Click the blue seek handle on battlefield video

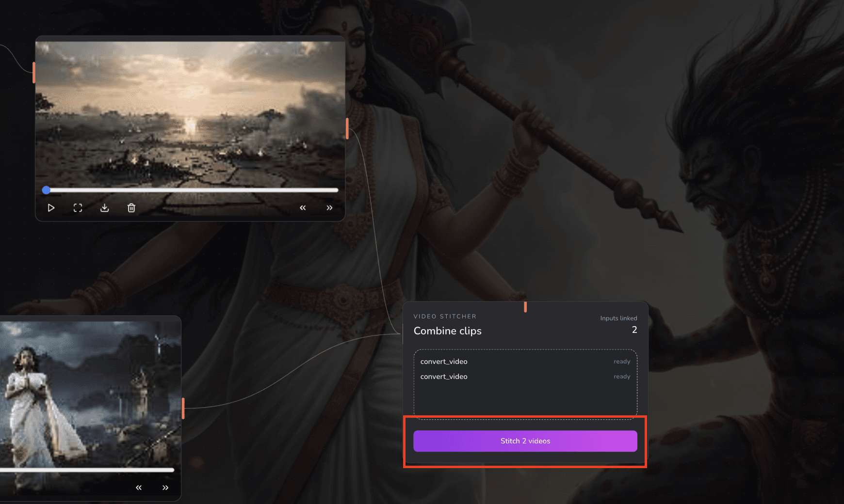coord(46,190)
